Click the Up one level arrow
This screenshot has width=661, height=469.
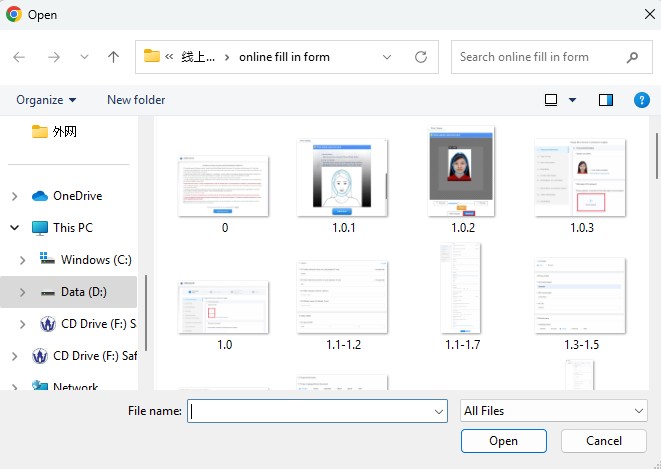[113, 57]
